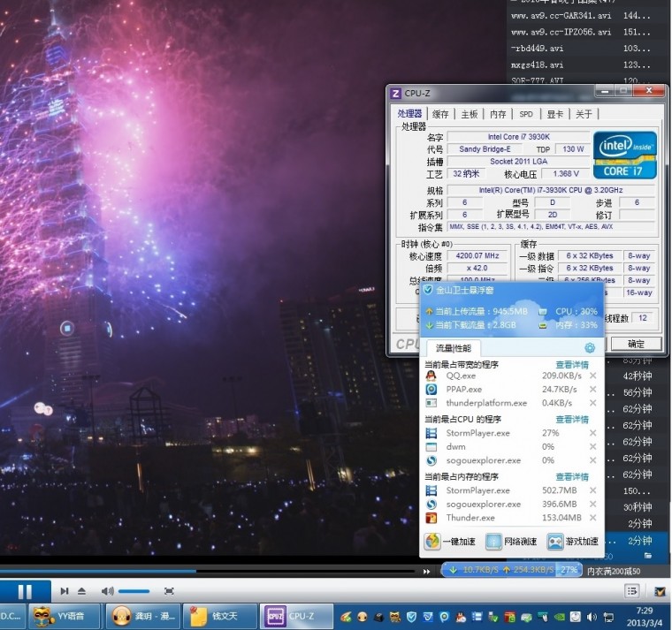End Thunder.exe 153.04MB row X icon
The width and height of the screenshot is (672, 630).
[593, 518]
